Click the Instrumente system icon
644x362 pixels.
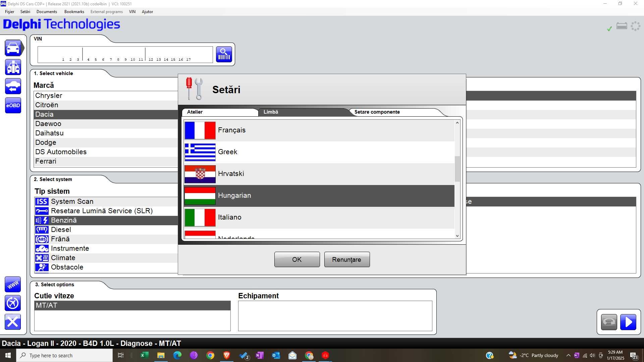[42, 248]
